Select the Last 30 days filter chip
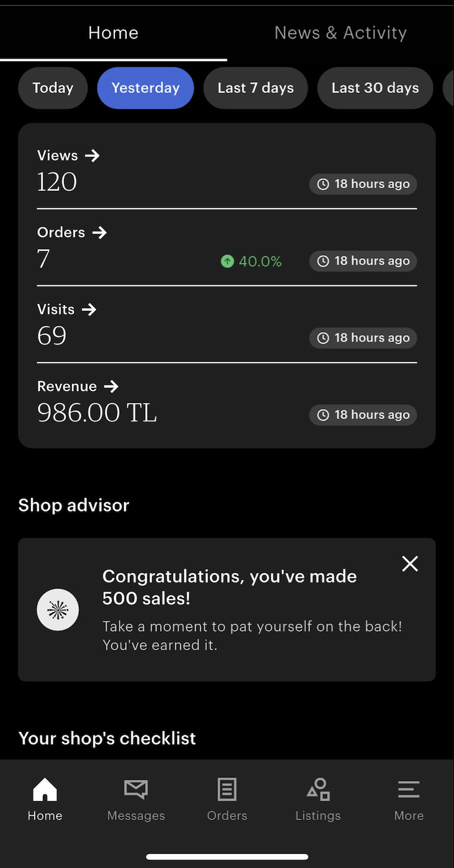Image resolution: width=454 pixels, height=868 pixels. [375, 88]
